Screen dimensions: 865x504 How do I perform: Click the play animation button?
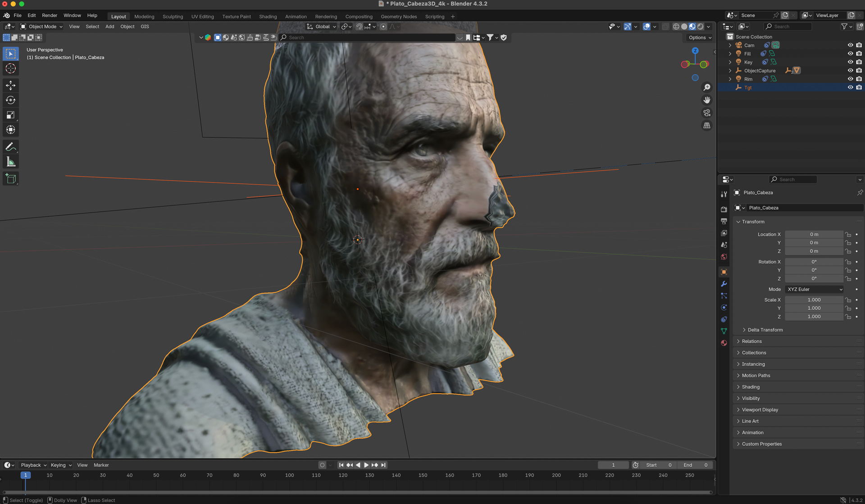(x=366, y=465)
